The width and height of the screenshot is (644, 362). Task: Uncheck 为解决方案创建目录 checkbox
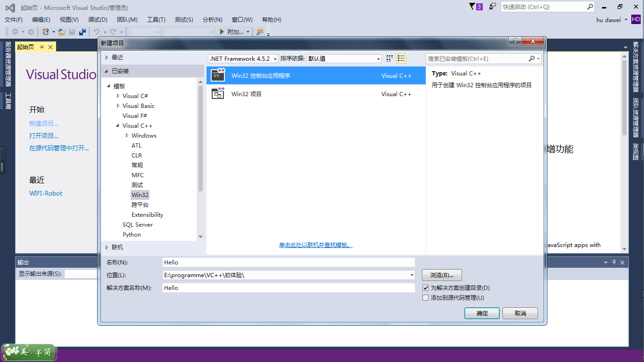click(x=426, y=288)
